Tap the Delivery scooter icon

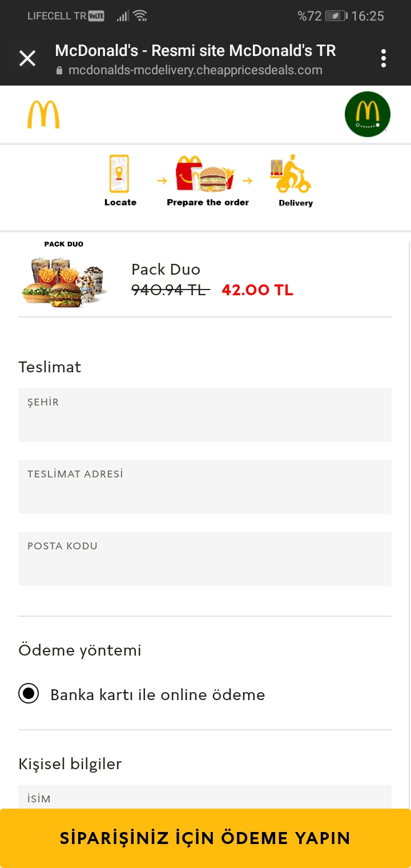(x=291, y=174)
